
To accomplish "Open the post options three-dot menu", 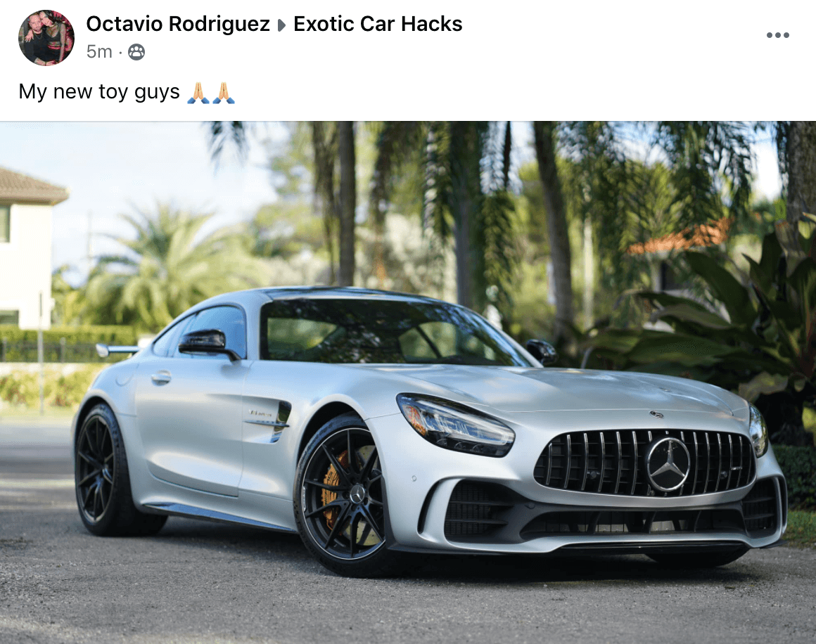I will (777, 35).
